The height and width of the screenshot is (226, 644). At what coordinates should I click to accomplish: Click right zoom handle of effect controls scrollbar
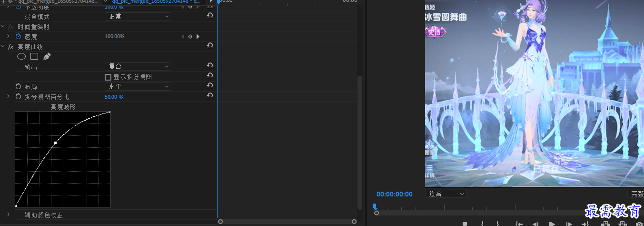(354, 221)
